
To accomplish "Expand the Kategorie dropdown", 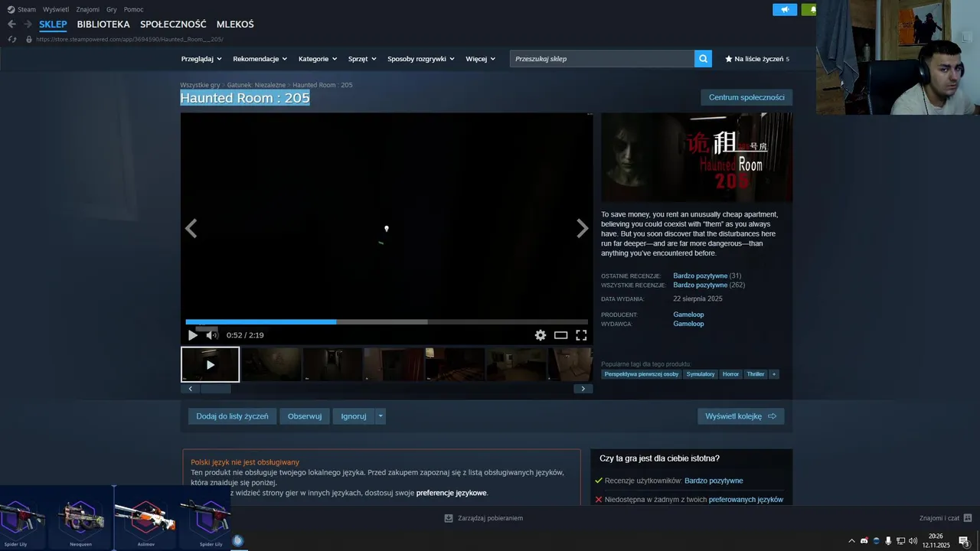I will point(318,59).
